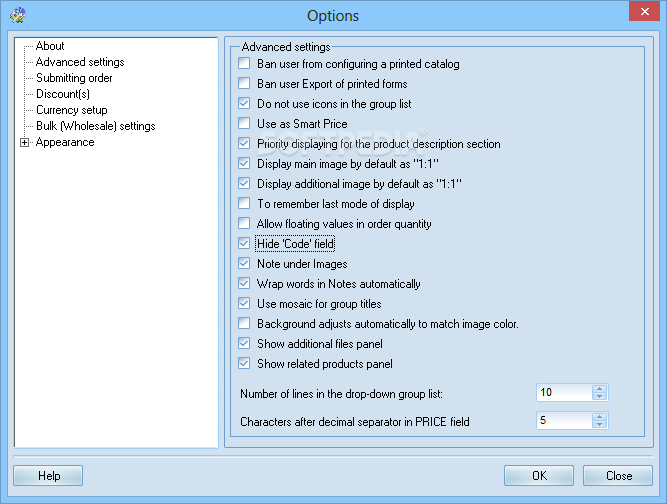The width and height of the screenshot is (667, 504).
Task: Expand the Appearance tree node
Action: click(25, 143)
